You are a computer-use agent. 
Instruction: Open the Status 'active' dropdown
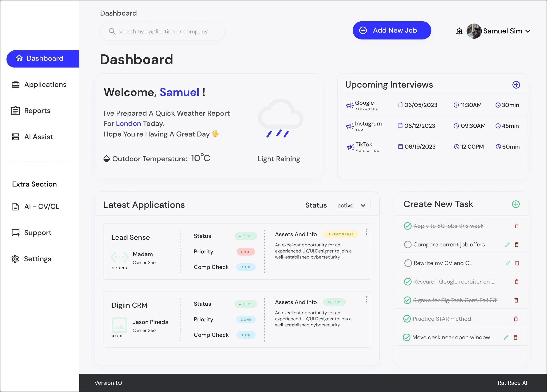(351, 206)
